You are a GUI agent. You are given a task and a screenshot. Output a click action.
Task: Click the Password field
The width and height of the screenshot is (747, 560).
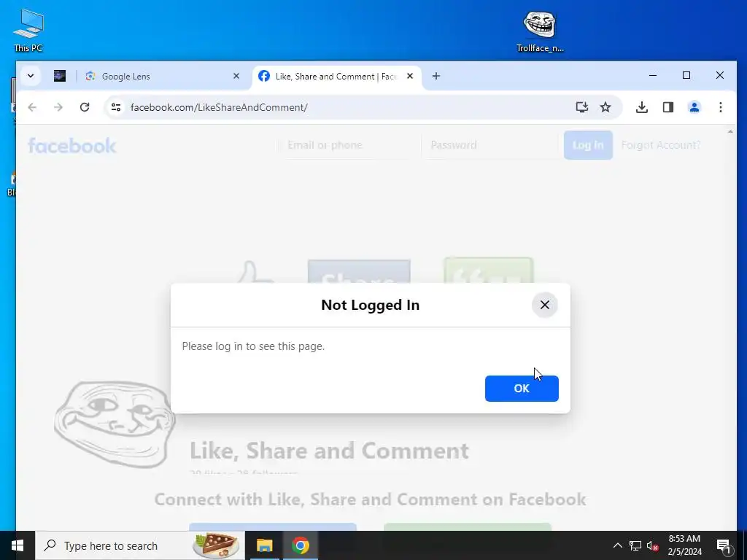(489, 145)
